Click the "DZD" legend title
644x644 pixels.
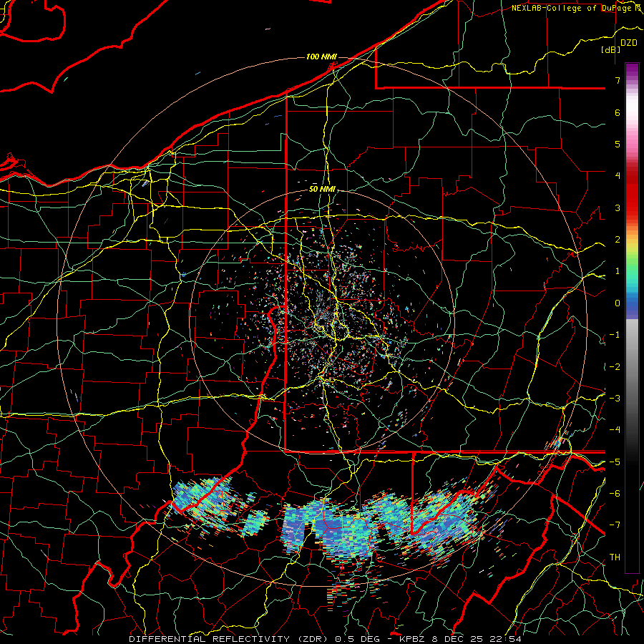click(629, 43)
